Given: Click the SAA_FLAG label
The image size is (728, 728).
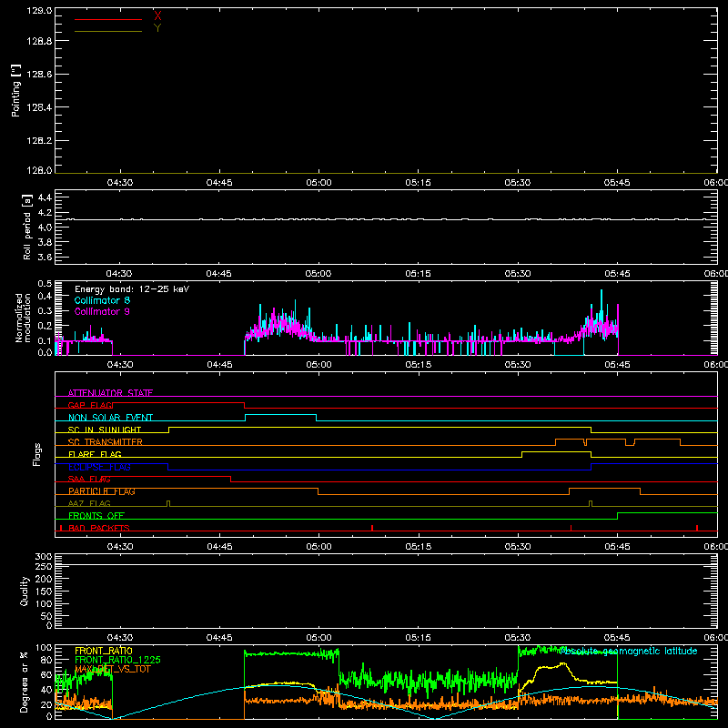Looking at the screenshot, I should click(89, 479).
